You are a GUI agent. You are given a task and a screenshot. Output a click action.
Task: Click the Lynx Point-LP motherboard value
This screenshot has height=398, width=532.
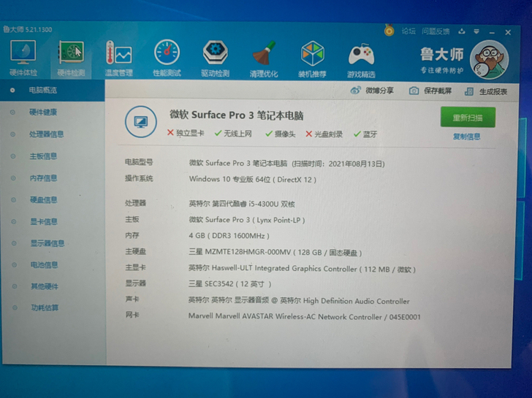247,220
